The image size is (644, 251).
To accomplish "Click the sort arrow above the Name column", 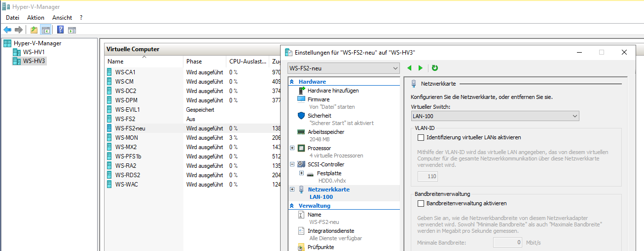I will click(144, 57).
